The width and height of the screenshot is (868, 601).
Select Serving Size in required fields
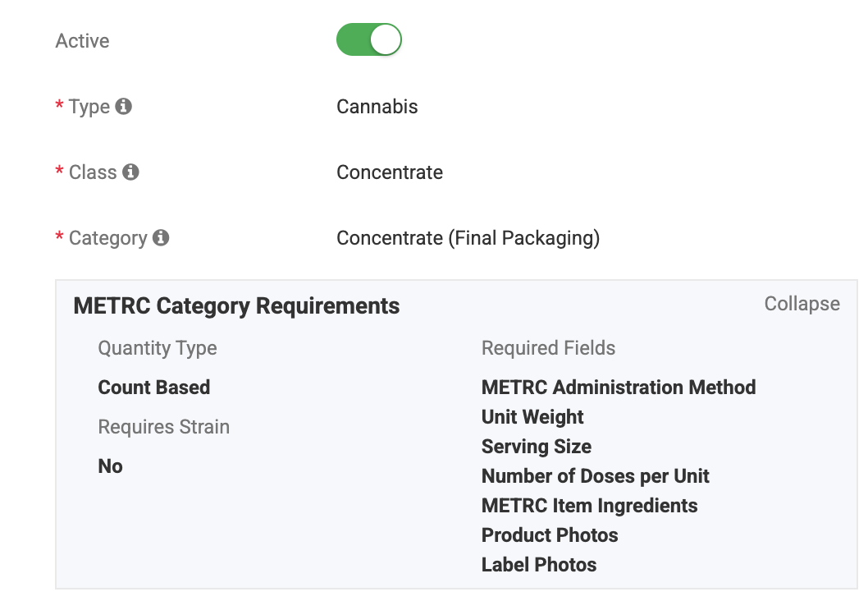(537, 447)
